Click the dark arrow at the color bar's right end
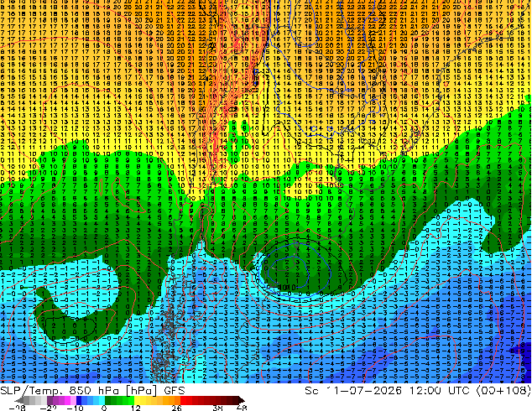 [x=242, y=400]
